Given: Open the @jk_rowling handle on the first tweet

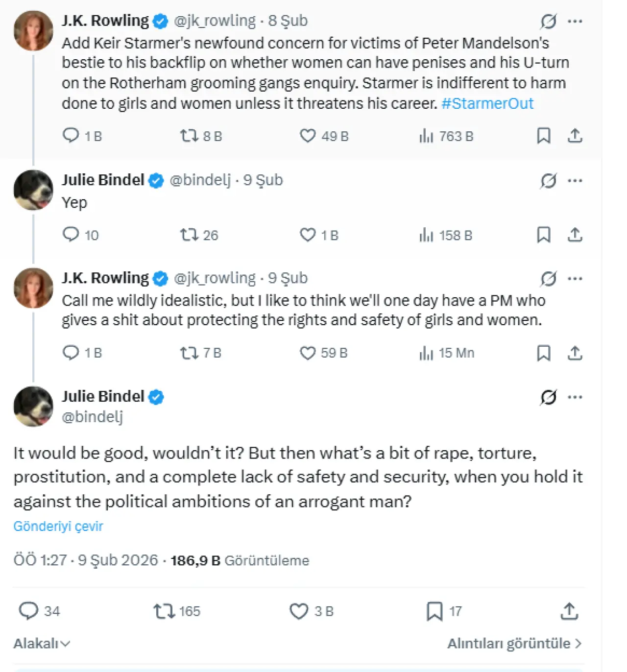Looking at the screenshot, I should [215, 21].
